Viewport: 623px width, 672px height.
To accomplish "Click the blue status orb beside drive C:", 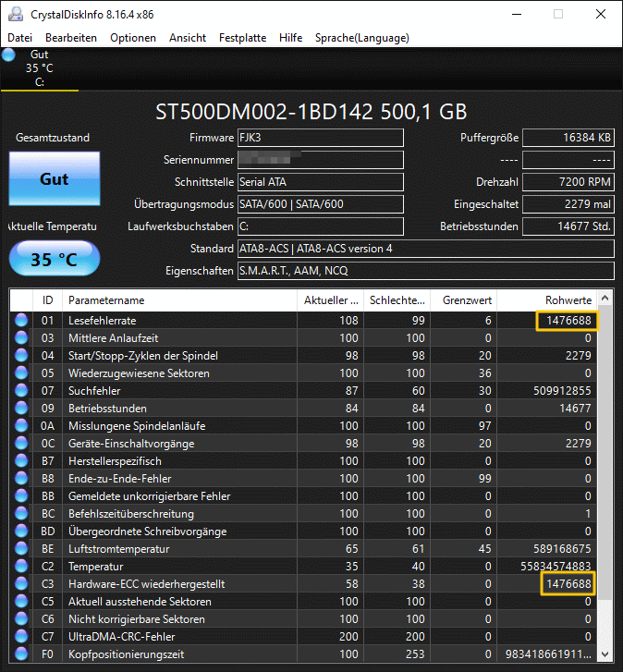I will pyautogui.click(x=8, y=55).
